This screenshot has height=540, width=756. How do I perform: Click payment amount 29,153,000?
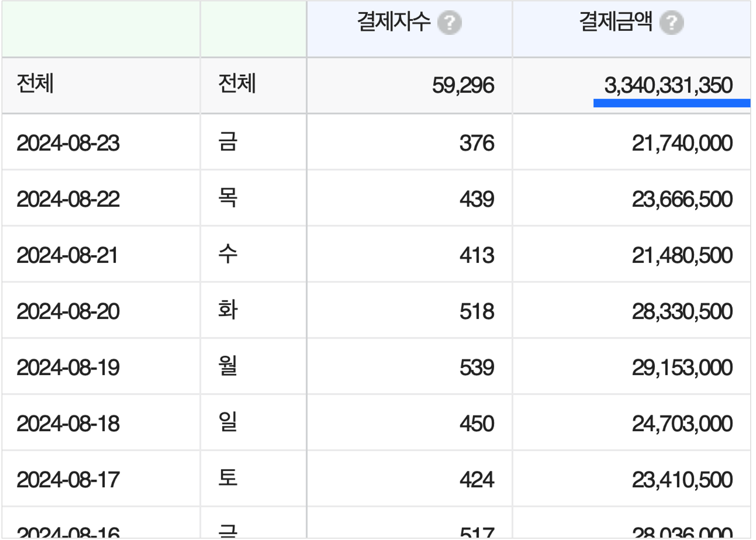[x=682, y=367]
